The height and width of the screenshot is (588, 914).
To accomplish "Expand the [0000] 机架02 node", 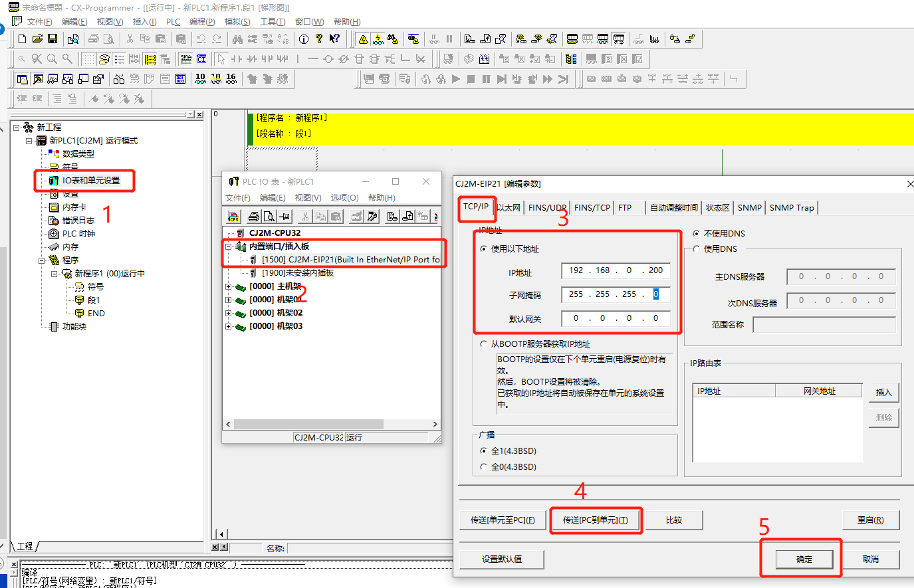I will coord(229,313).
